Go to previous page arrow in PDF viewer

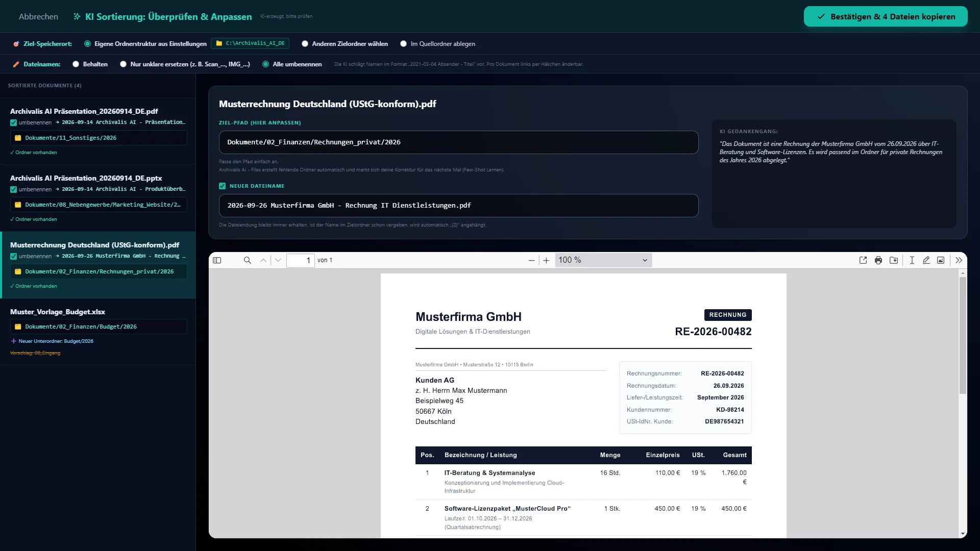[263, 260]
